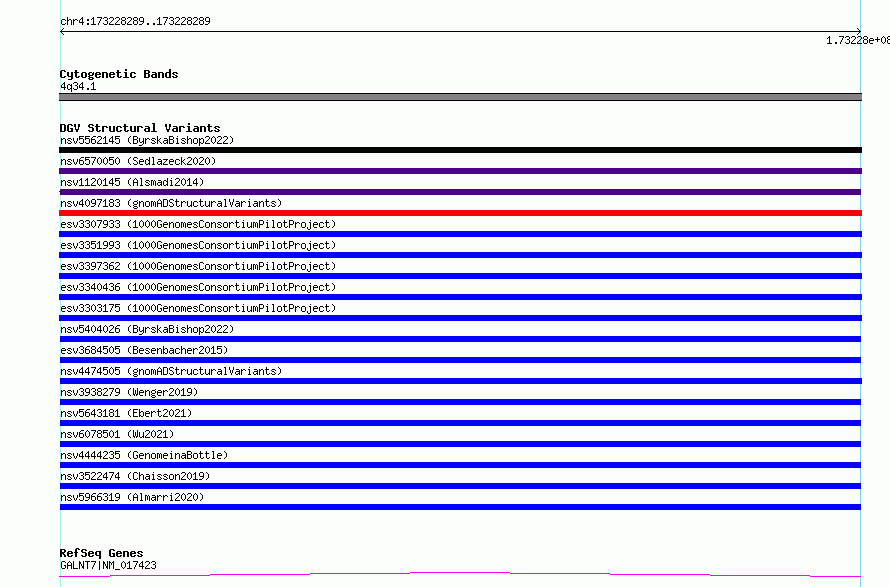Open variant esv3684505 (Besenbacher2015) label
This screenshot has height=587, width=890.
(144, 350)
